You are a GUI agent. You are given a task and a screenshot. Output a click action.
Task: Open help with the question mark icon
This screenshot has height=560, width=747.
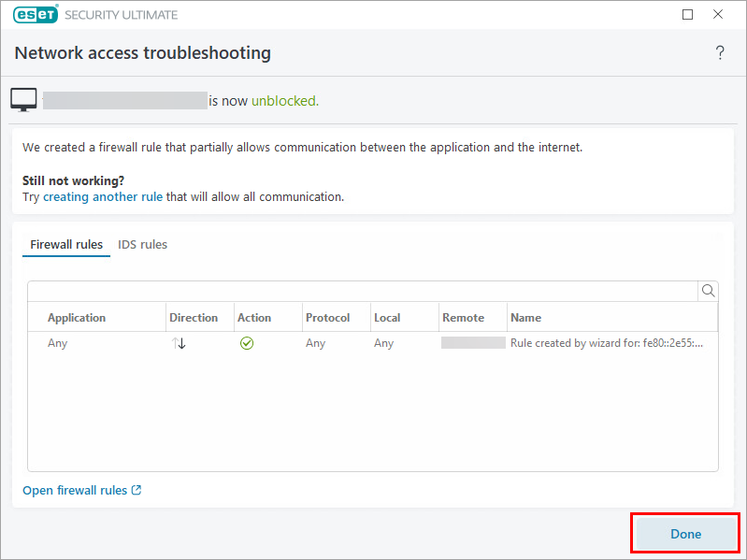point(719,53)
